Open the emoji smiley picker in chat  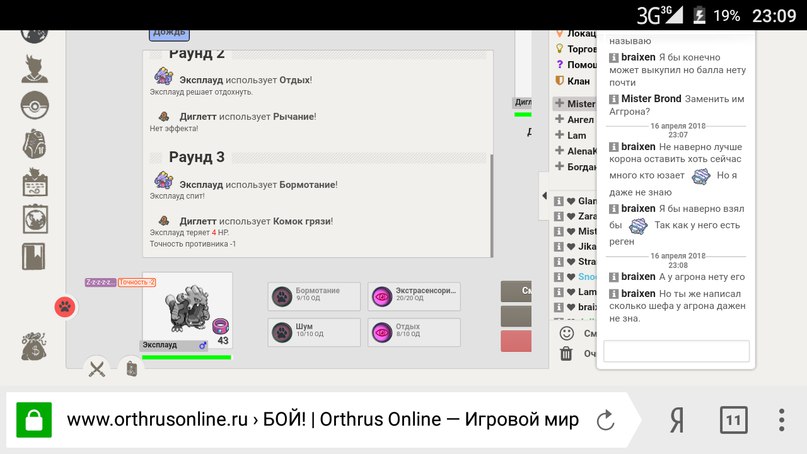567,333
